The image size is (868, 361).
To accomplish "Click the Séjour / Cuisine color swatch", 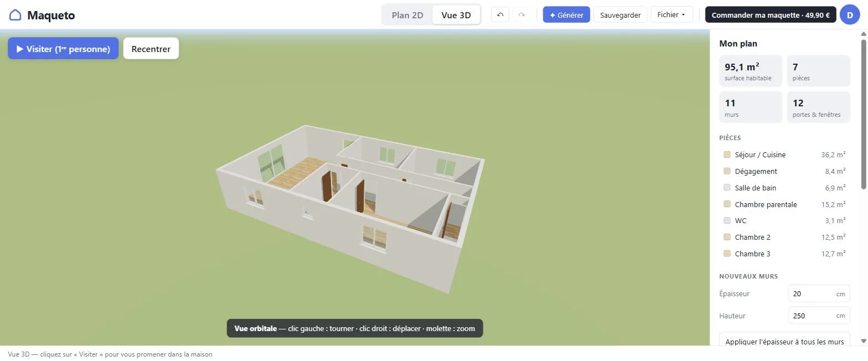I will pyautogui.click(x=727, y=154).
